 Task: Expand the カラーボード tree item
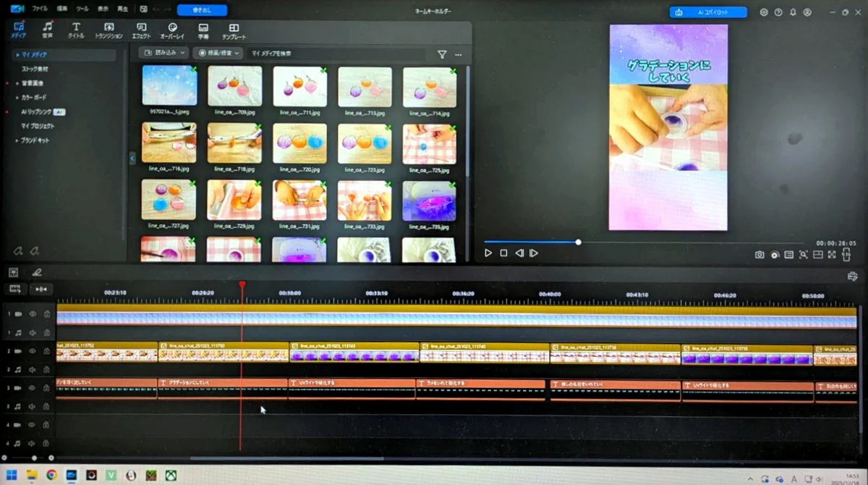(x=17, y=97)
